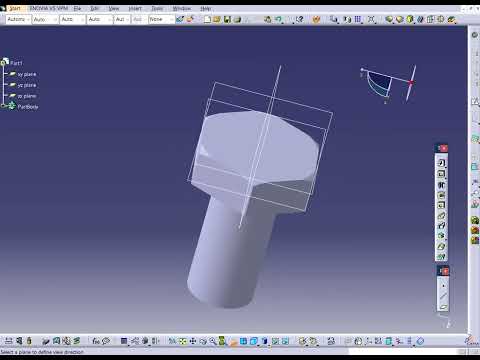Open the Automatic fill color dropdown
The height and width of the screenshot is (360, 480).
coord(19,19)
